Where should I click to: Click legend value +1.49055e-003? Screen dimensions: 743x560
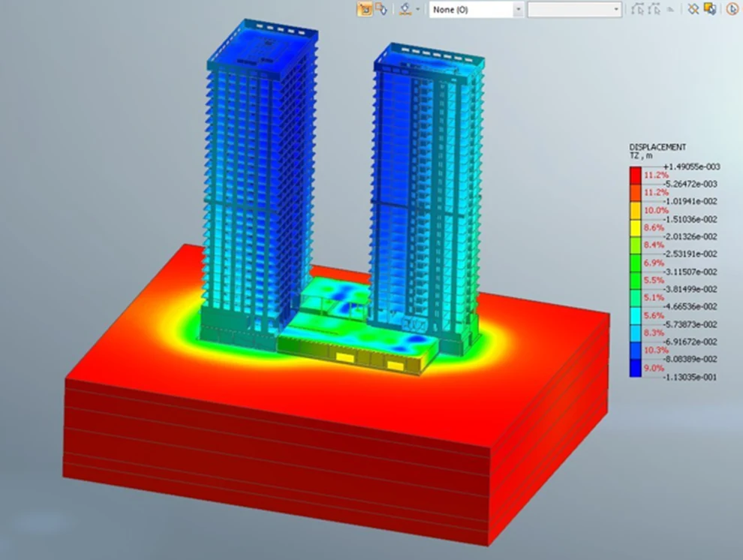click(691, 167)
